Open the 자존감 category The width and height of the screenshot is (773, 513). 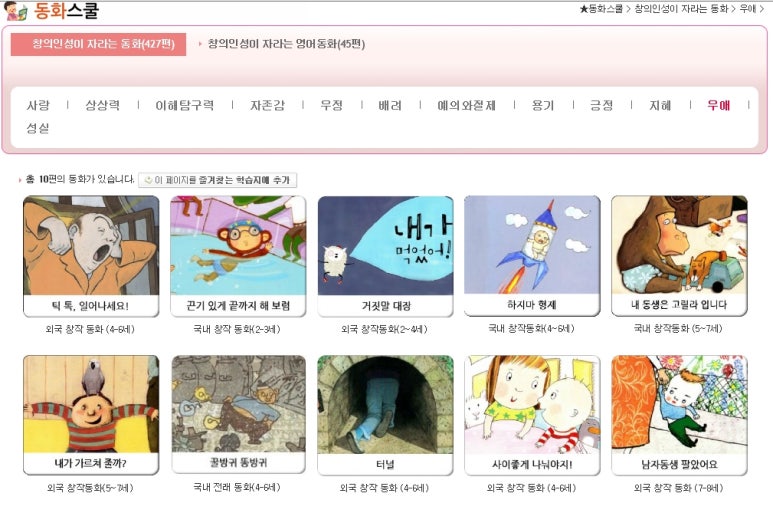tap(267, 105)
